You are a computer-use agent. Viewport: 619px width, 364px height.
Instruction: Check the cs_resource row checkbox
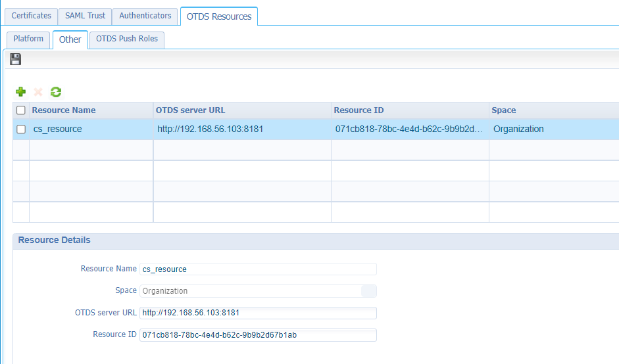[x=21, y=129]
